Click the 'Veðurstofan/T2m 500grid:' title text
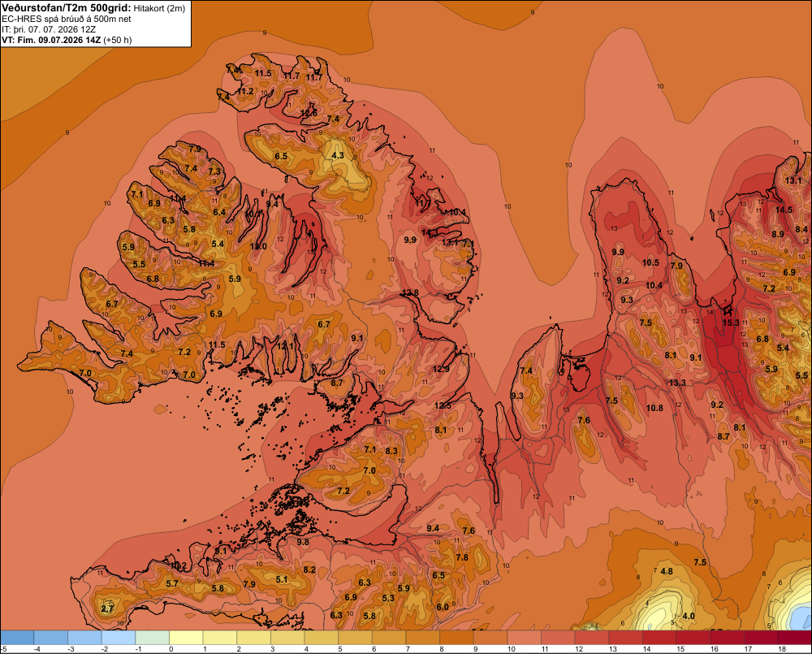 pos(67,7)
